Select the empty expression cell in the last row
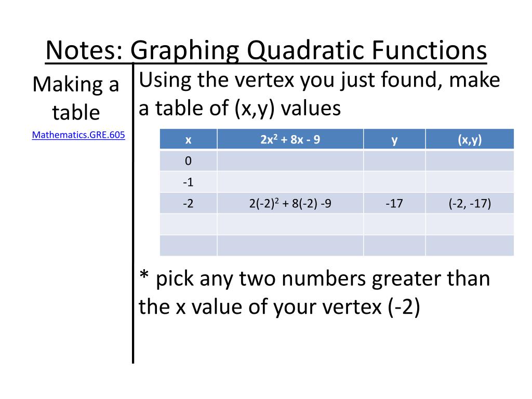Viewport: 532px width, 399px height. pyautogui.click(x=290, y=245)
